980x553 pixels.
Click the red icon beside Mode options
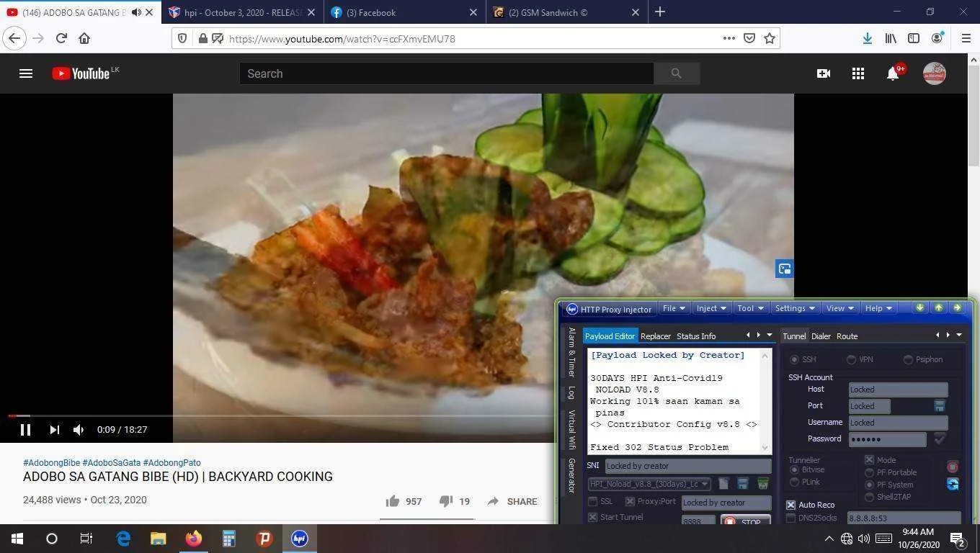[x=952, y=467]
